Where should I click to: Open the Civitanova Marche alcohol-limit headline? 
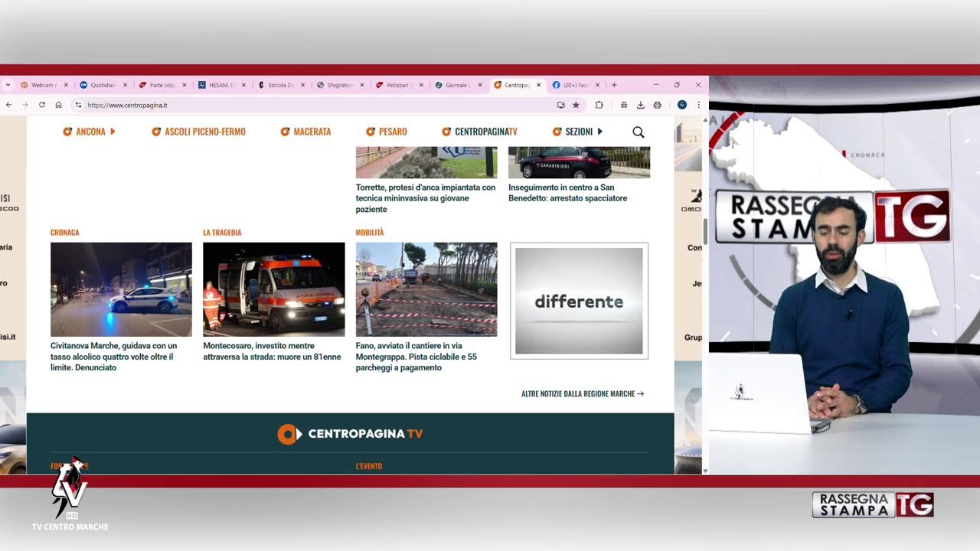(x=114, y=357)
